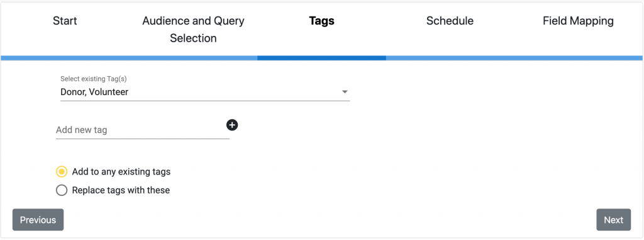Click the Tags step heading
The height and width of the screenshot is (240, 644).
321,21
